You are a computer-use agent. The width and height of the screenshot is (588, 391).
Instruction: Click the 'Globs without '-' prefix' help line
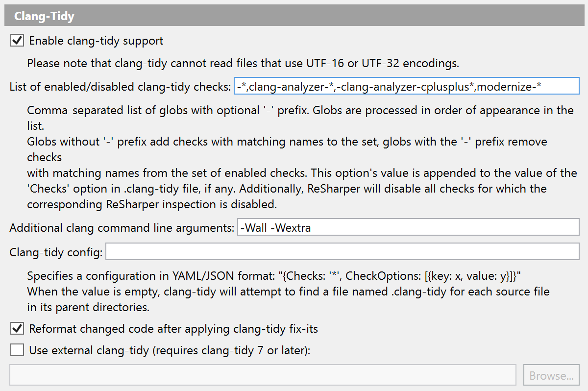(x=287, y=142)
